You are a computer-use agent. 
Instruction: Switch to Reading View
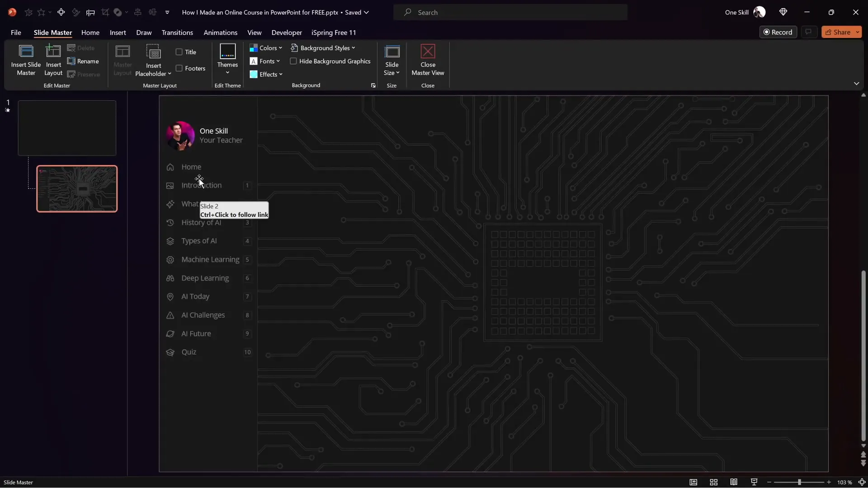click(734, 482)
